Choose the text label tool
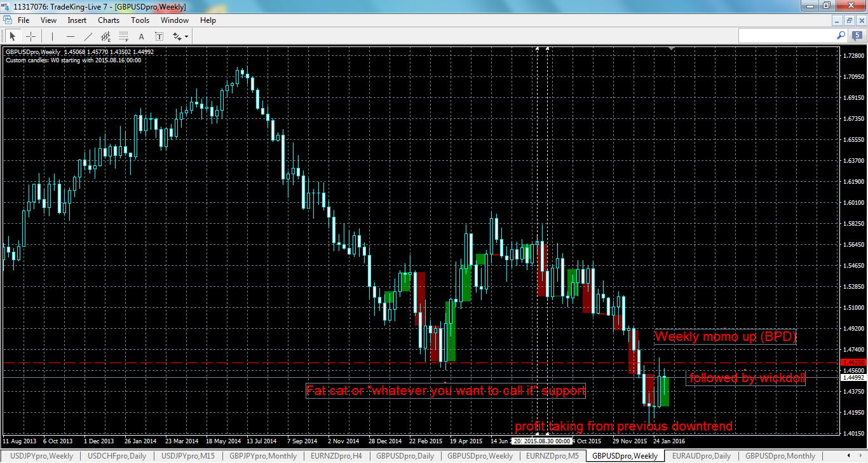The height and width of the screenshot is (463, 868). coord(159,36)
